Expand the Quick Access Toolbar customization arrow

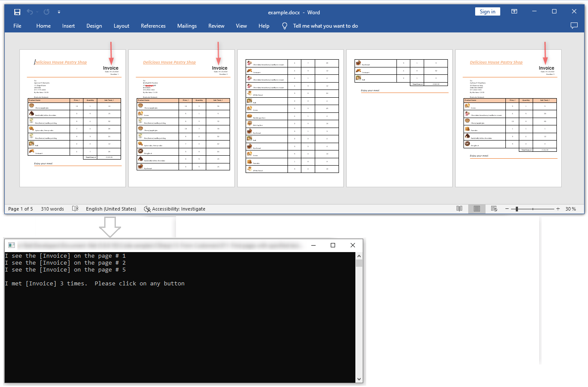pos(59,12)
